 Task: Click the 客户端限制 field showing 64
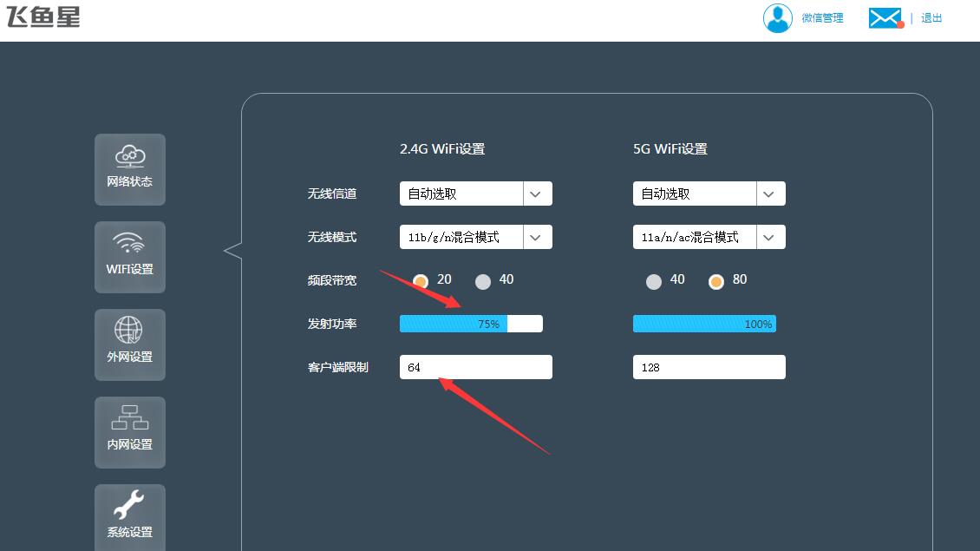coord(475,366)
